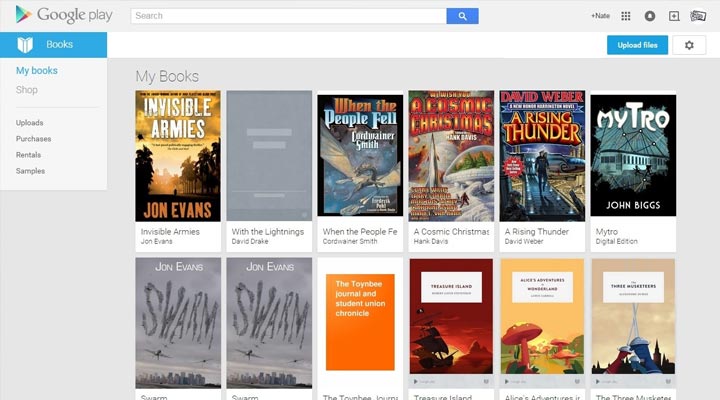Open A Rising Thunder cover
This screenshot has height=400, width=720.
(x=542, y=156)
